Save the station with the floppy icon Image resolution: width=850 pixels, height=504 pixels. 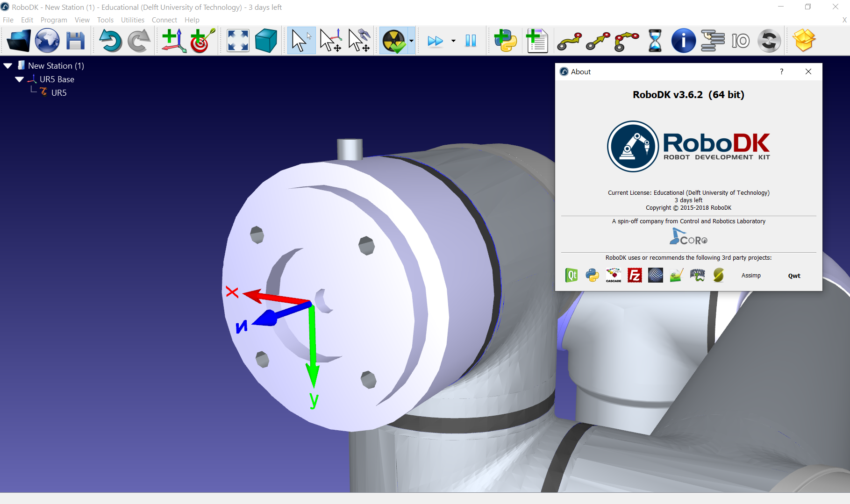coord(75,41)
